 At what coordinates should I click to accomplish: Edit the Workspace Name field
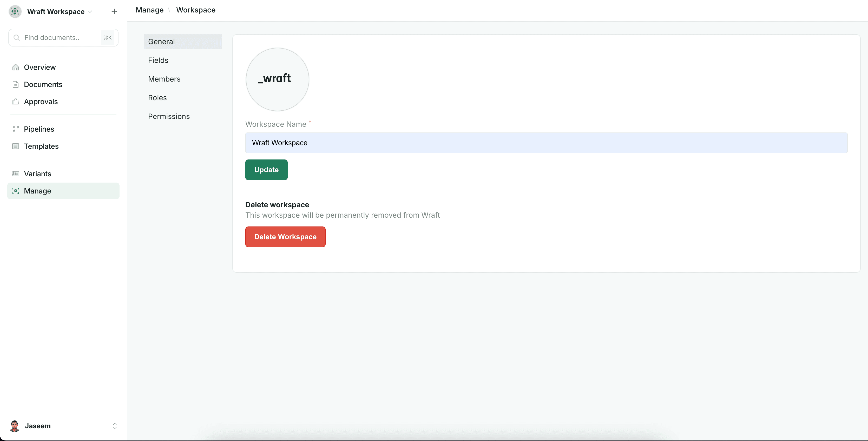[x=546, y=143]
